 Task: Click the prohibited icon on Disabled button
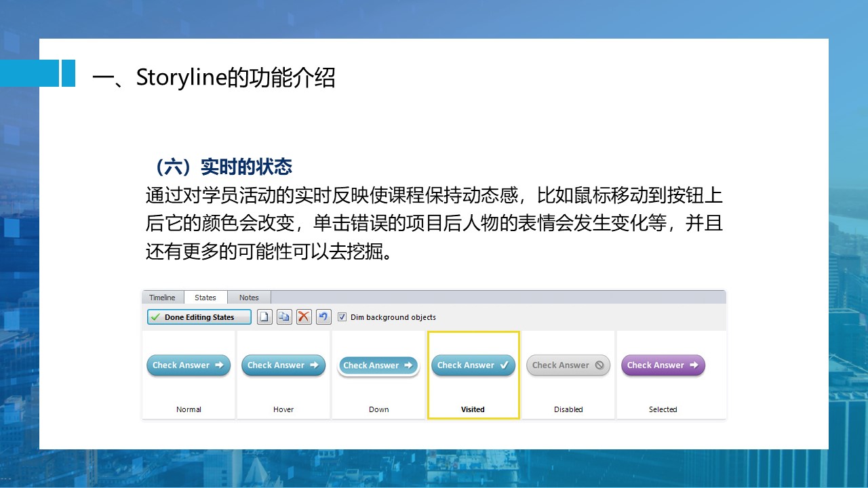[599, 365]
